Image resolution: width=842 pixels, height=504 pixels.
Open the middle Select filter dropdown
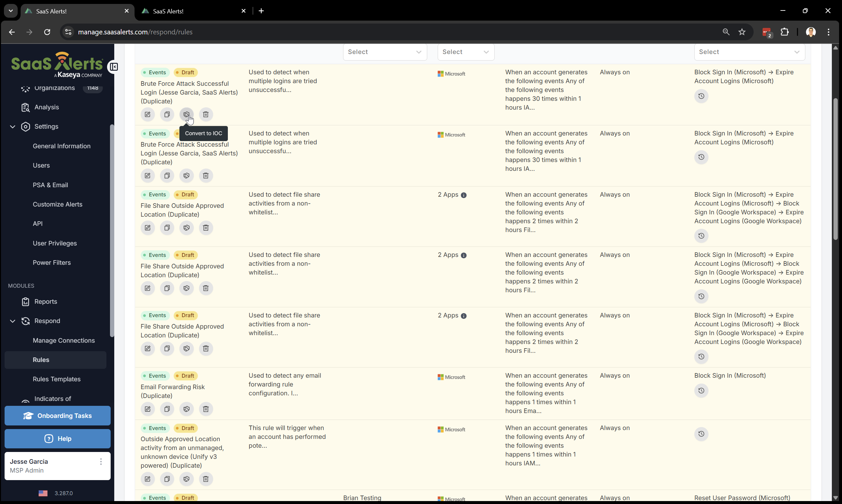tap(466, 52)
